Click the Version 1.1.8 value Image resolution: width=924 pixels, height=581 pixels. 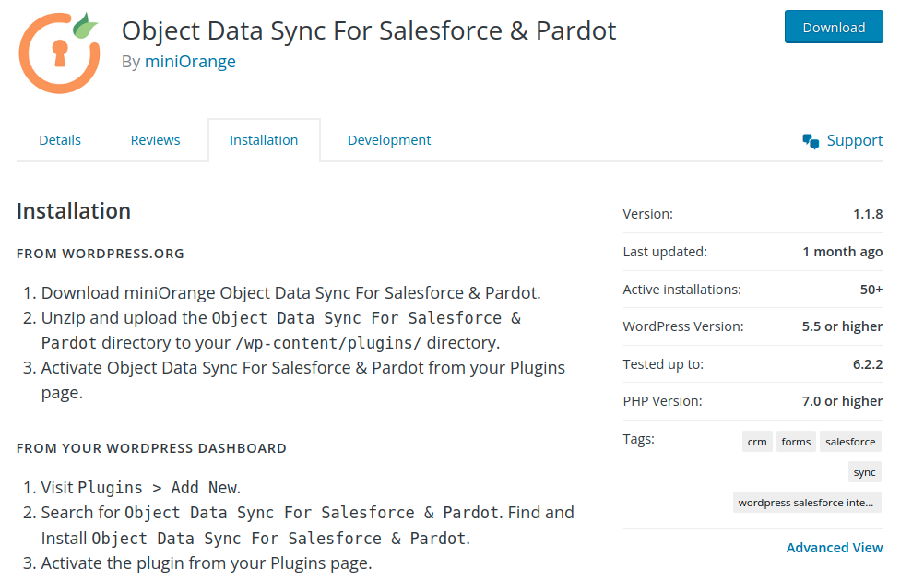[x=868, y=213]
